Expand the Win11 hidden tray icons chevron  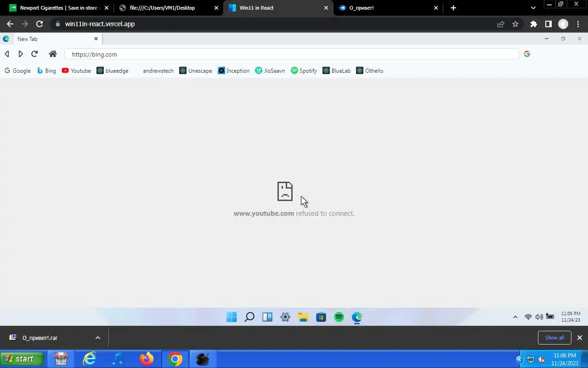point(515,317)
